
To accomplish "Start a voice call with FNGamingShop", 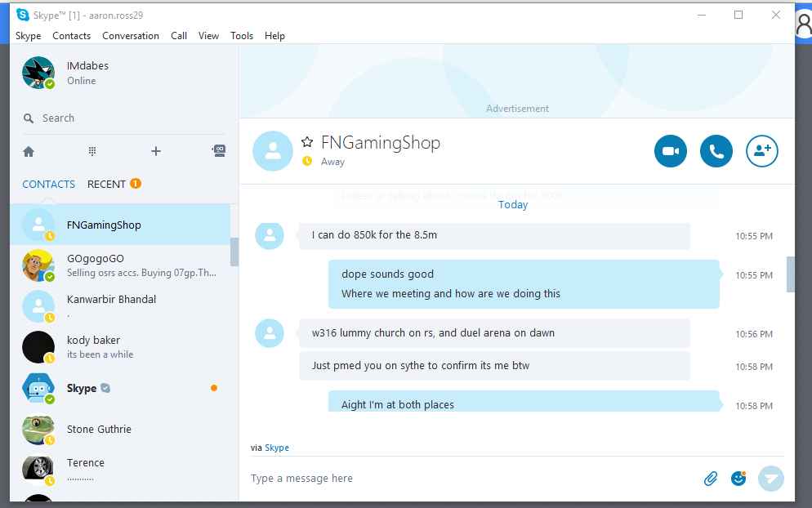I will [716, 151].
